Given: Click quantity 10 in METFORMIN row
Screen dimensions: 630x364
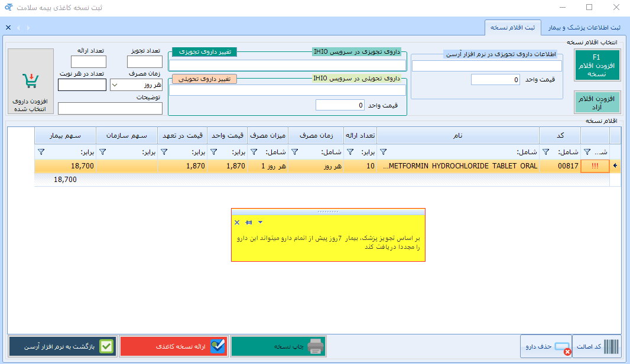Looking at the screenshot, I should [x=361, y=166].
